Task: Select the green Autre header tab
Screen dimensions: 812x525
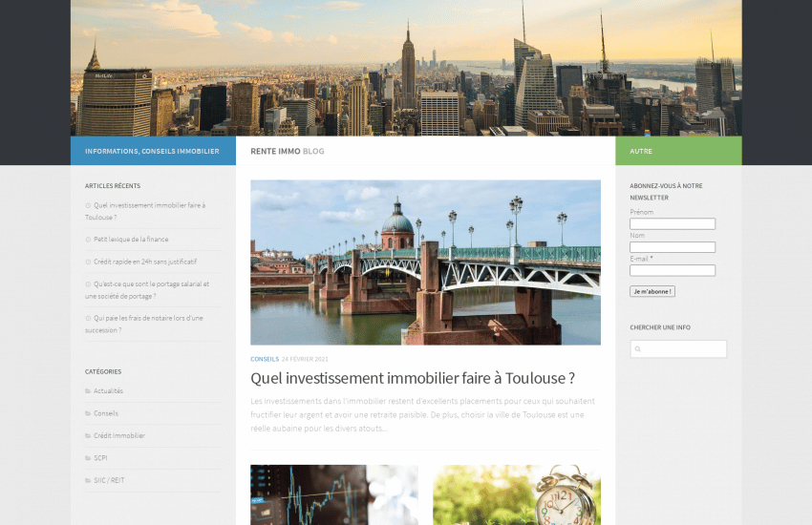Action: [x=678, y=151]
